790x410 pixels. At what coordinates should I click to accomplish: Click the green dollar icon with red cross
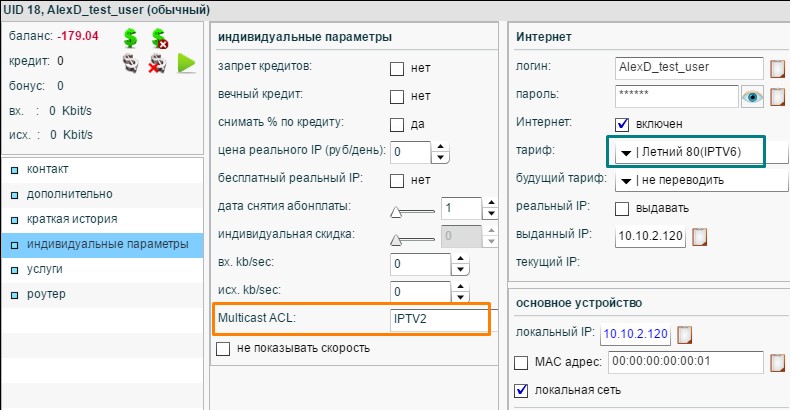pyautogui.click(x=159, y=39)
